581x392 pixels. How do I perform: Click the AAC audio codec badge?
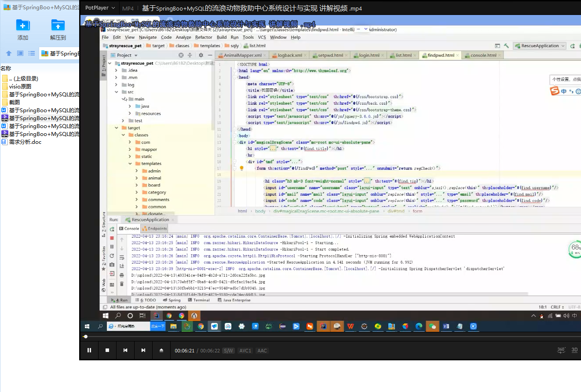tap(262, 351)
